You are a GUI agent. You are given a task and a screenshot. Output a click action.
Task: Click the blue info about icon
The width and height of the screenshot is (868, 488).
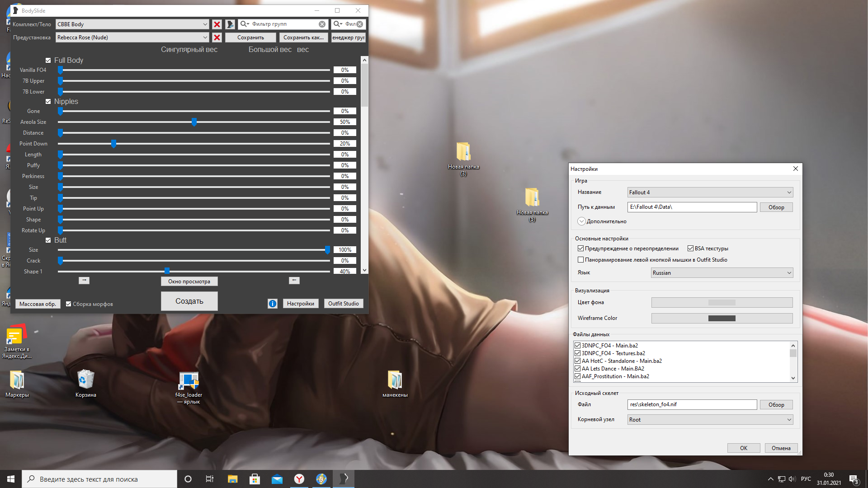click(x=272, y=304)
